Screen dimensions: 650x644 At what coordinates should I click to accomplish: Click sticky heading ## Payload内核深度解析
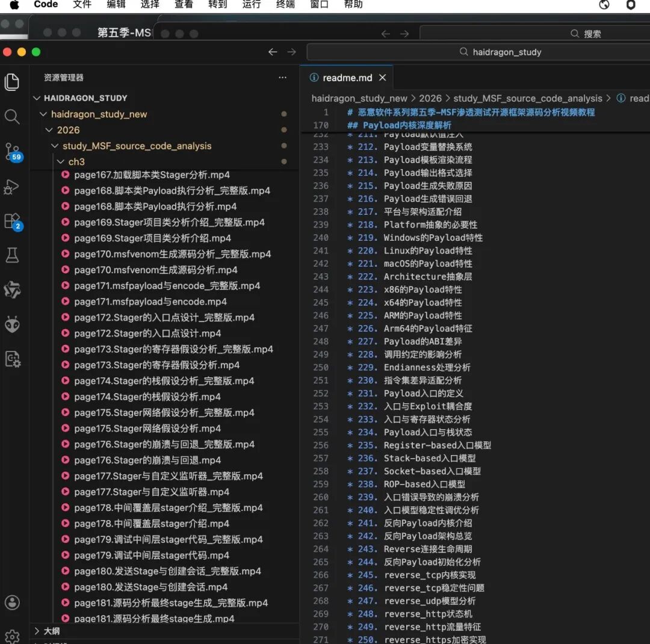click(x=399, y=125)
